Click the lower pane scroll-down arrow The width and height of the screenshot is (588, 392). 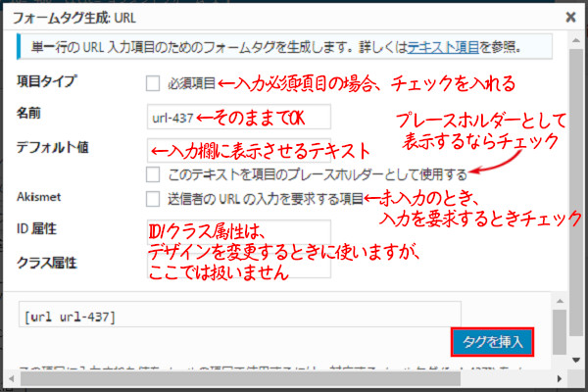click(576, 360)
